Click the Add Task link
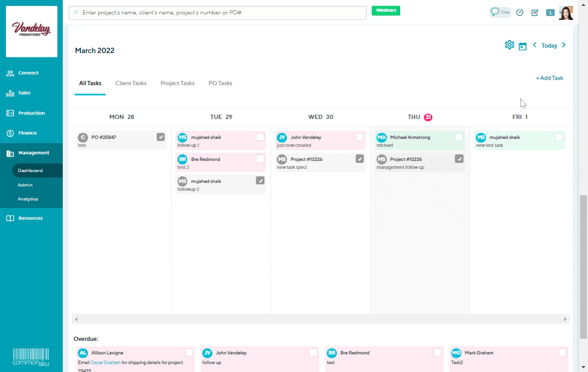Image resolution: width=588 pixels, height=372 pixels. (x=549, y=78)
